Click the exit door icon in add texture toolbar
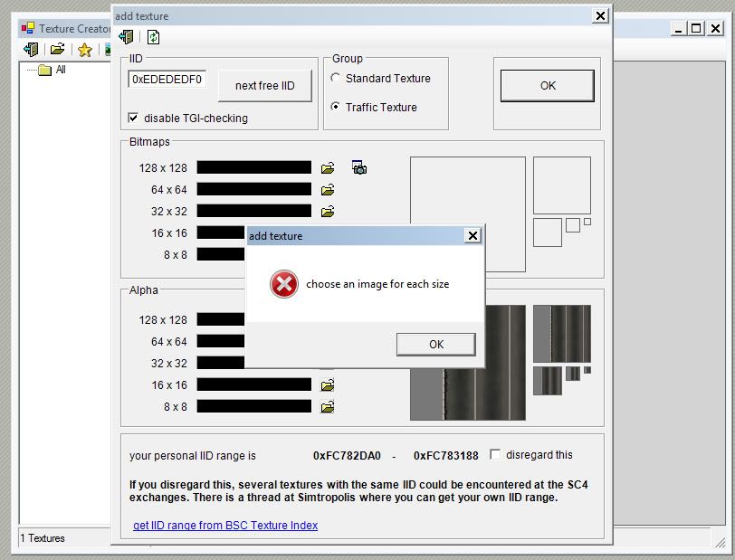Screen dimensions: 735x560 [x=126, y=37]
